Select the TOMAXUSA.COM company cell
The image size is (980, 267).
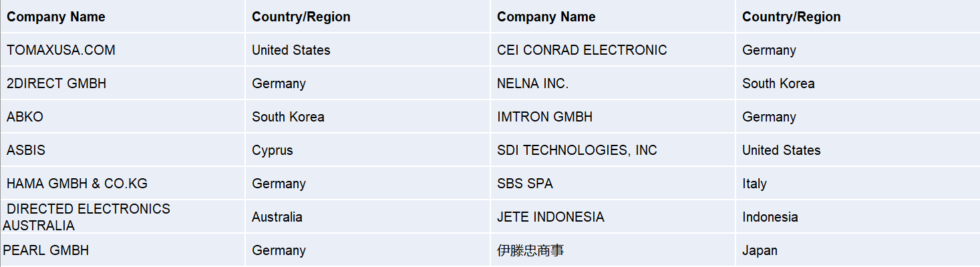coord(123,50)
